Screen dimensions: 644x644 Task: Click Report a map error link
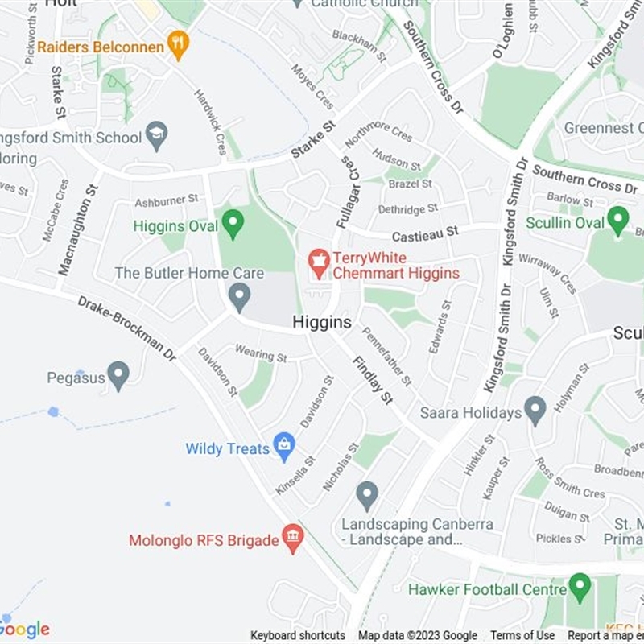pos(606,635)
